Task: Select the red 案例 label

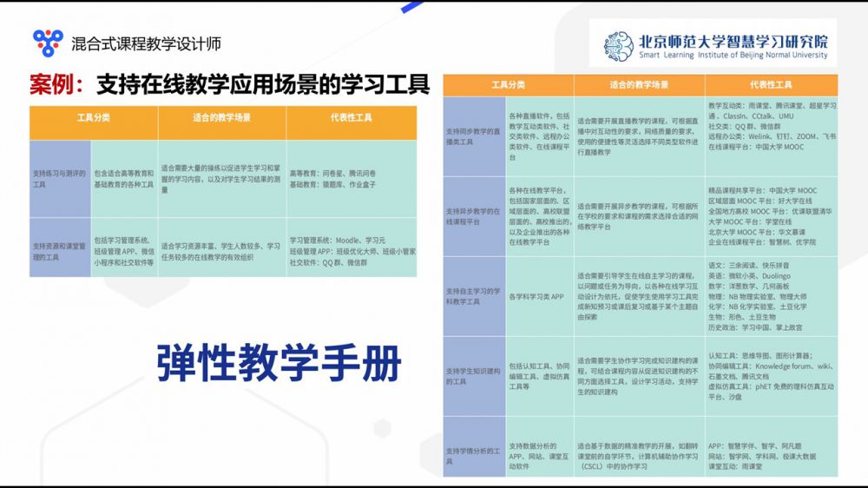Action: pyautogui.click(x=54, y=85)
